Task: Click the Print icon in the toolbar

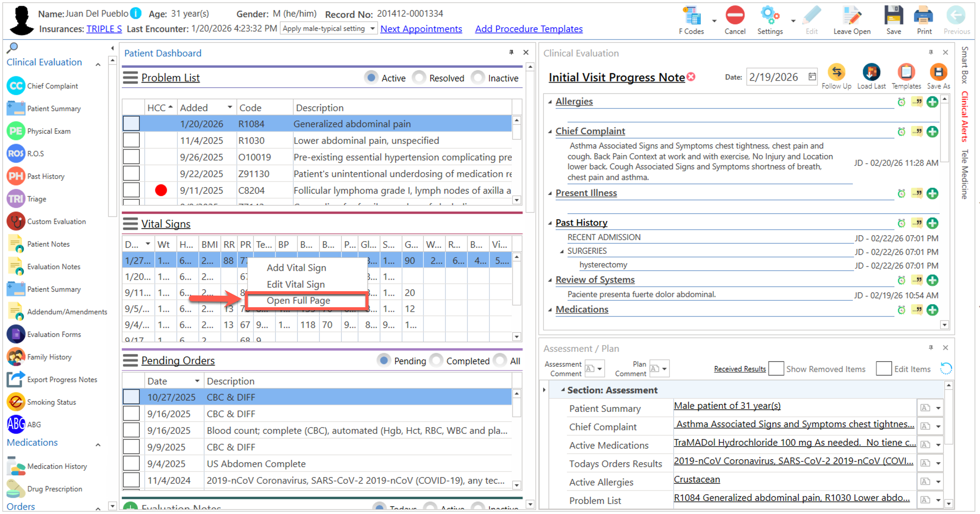Action: click(x=923, y=16)
